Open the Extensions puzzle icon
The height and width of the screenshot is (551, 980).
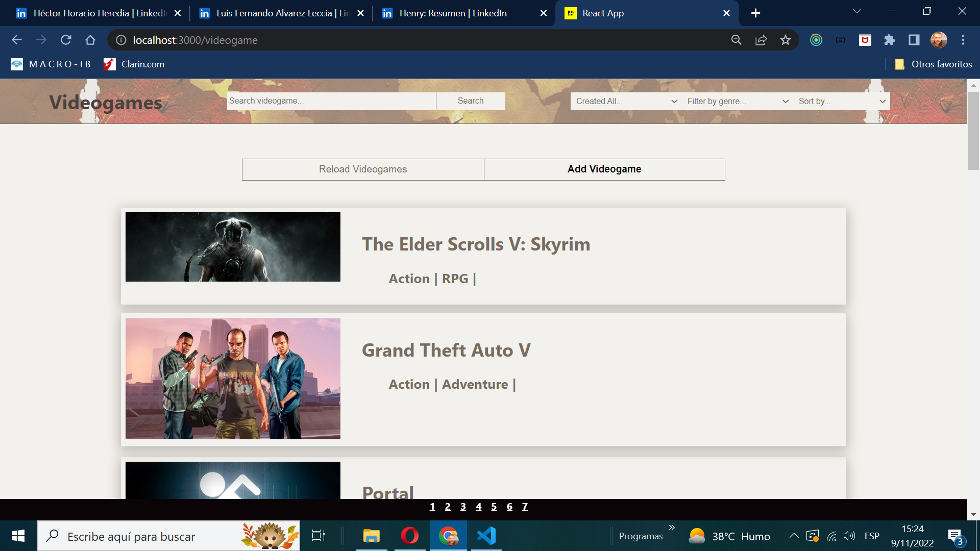point(889,40)
